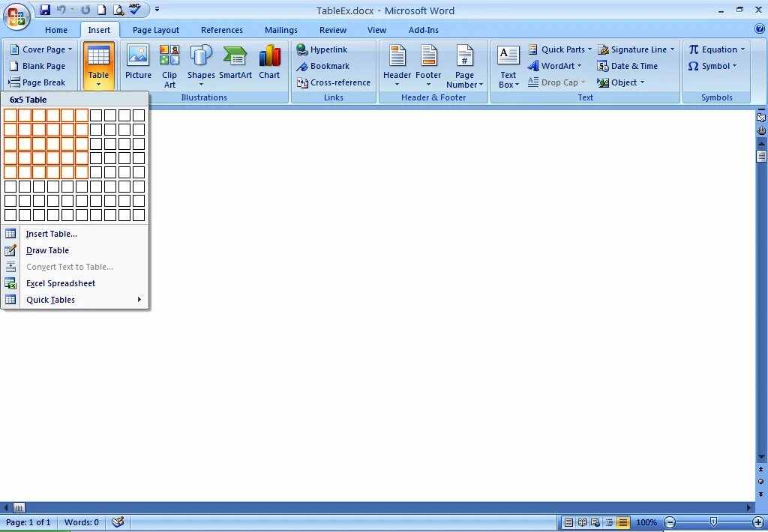The height and width of the screenshot is (532, 768).
Task: Click the Next Page double arrow
Action: tap(761, 495)
